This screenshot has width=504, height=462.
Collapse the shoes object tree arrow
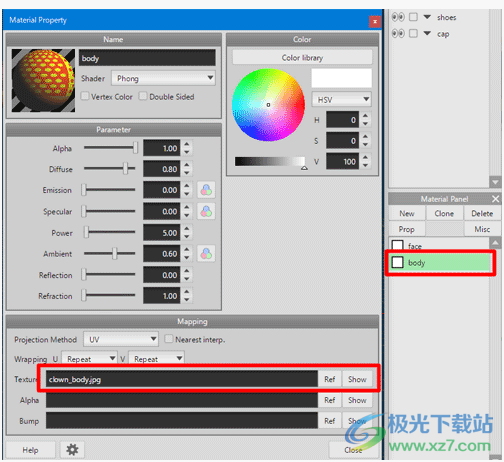point(427,17)
